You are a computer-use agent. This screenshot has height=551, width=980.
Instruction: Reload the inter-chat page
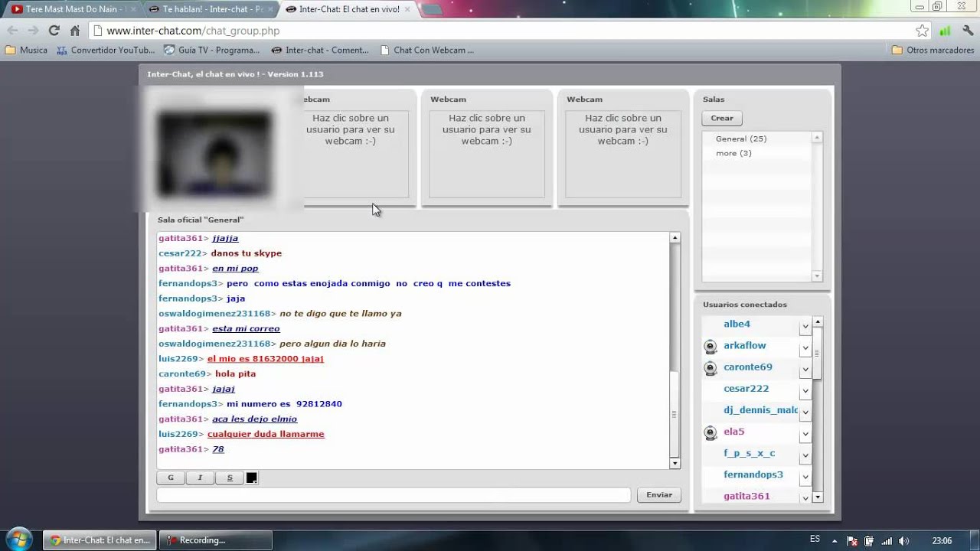[54, 31]
